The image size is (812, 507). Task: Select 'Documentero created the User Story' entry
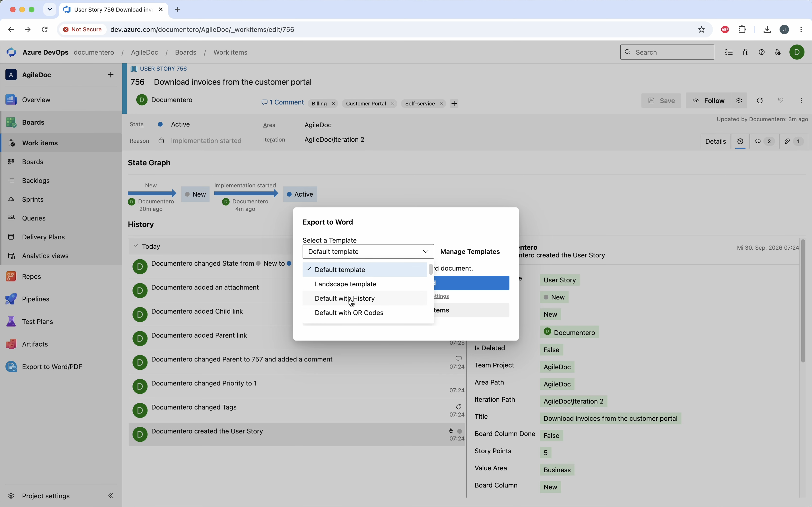[297, 434]
